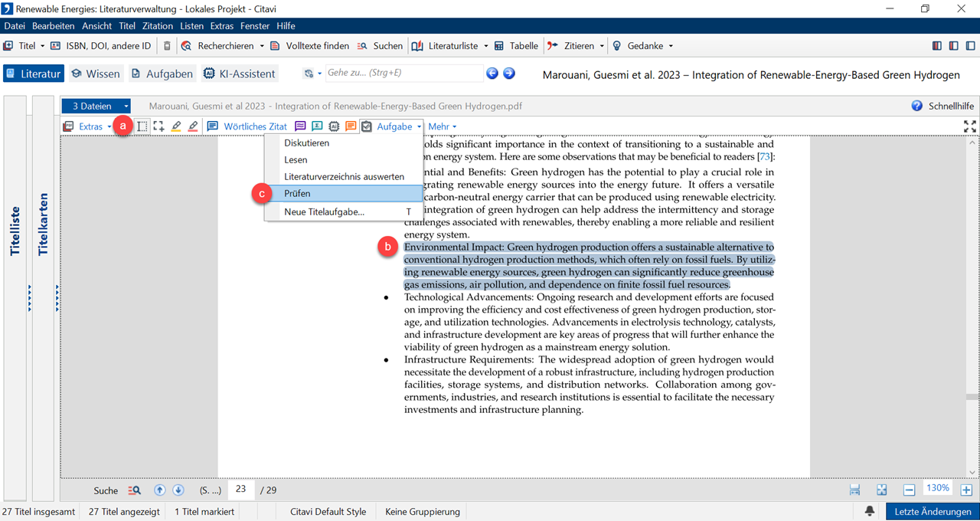
Task: Click the trash delete icon in toolbar
Action: [x=168, y=46]
